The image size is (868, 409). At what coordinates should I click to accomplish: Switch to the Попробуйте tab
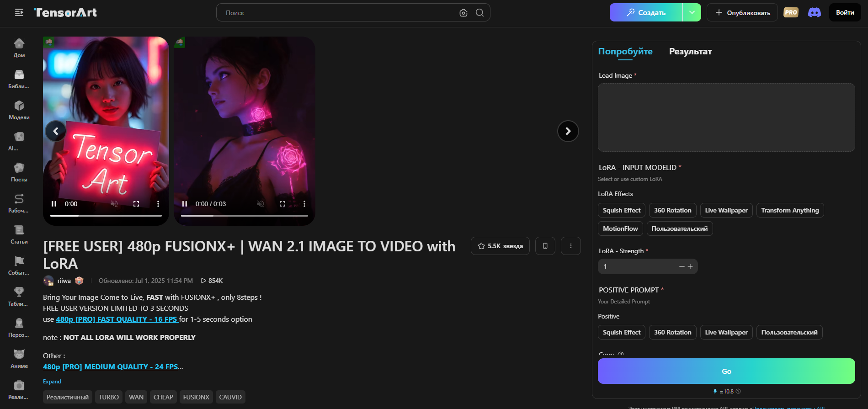click(x=625, y=52)
